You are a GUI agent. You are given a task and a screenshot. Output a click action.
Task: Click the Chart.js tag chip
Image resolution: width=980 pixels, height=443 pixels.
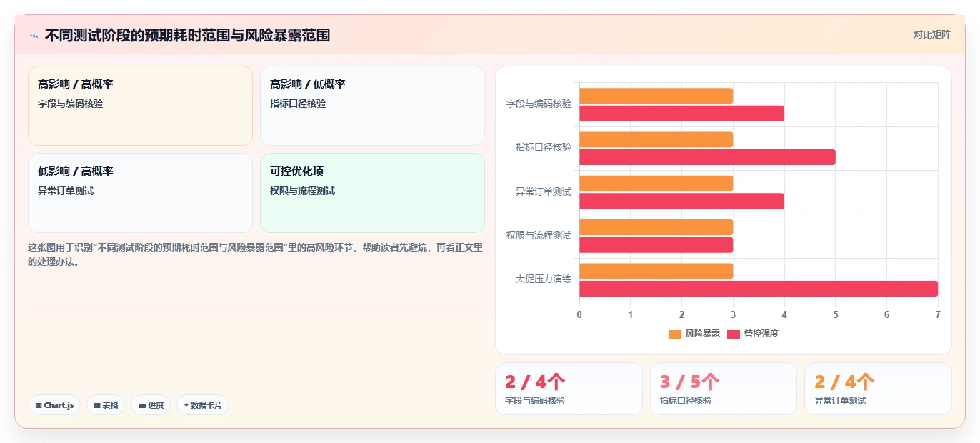click(x=54, y=405)
